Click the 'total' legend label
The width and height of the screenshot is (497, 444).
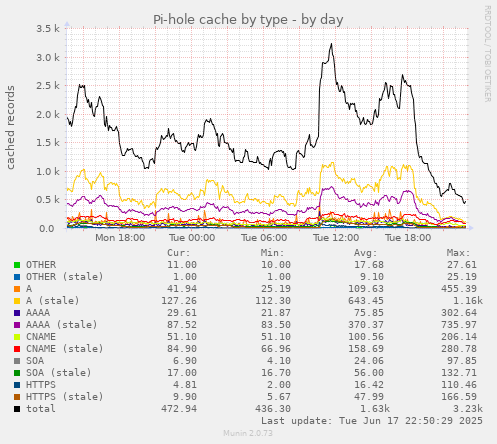pyautogui.click(x=41, y=409)
